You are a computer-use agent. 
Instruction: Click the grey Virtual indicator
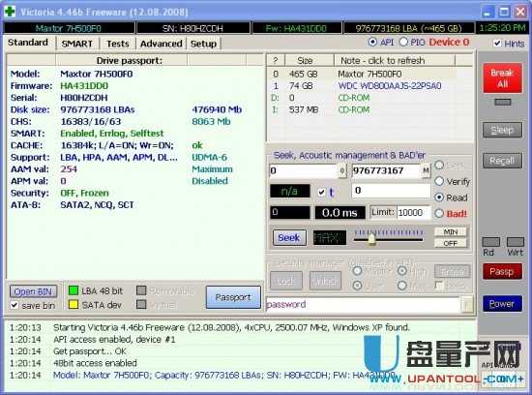pyautogui.click(x=141, y=304)
